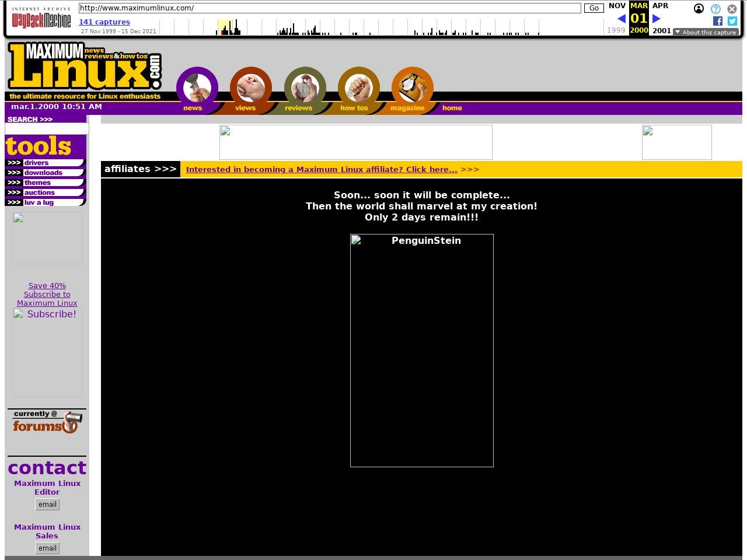
Task: Go to previous capture arrow
Action: click(621, 19)
